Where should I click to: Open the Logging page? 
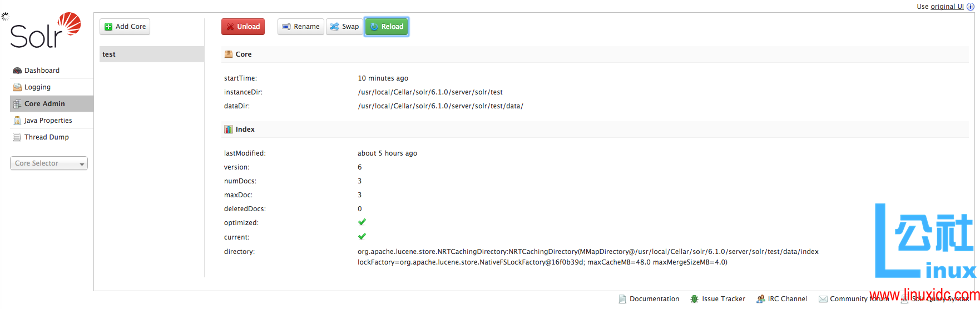click(52, 87)
